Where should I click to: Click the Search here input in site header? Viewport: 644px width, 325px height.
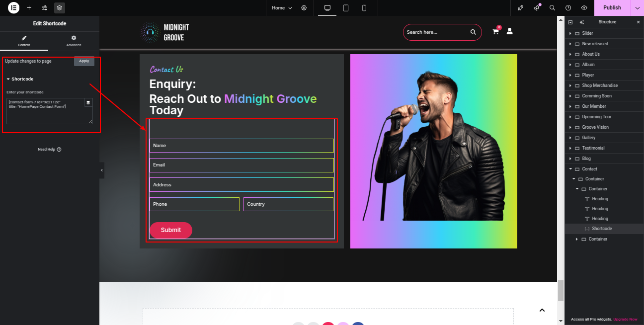tap(436, 32)
